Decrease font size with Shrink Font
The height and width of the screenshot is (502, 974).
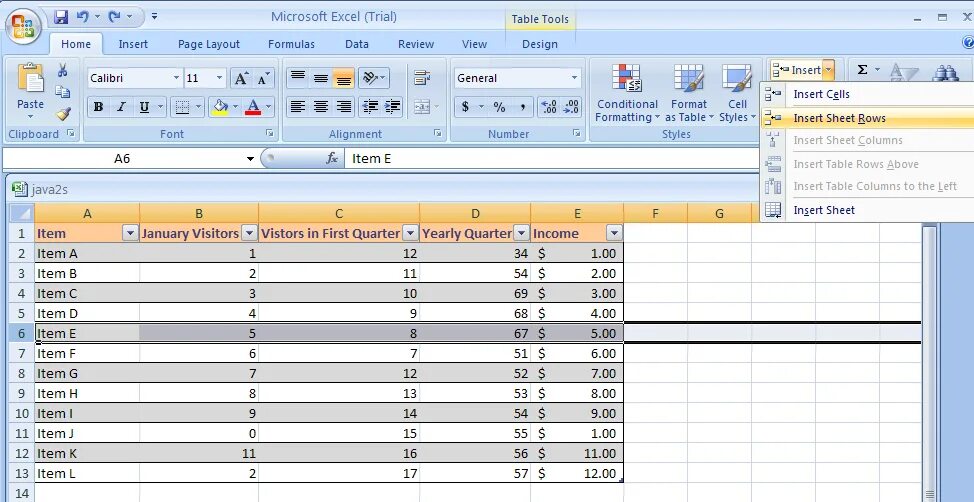[263, 78]
